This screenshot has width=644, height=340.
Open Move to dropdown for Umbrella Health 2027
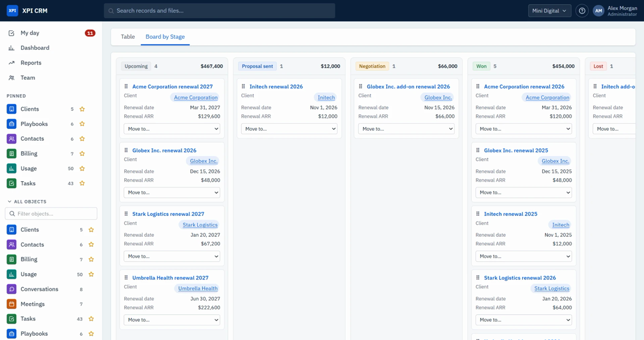click(172, 320)
